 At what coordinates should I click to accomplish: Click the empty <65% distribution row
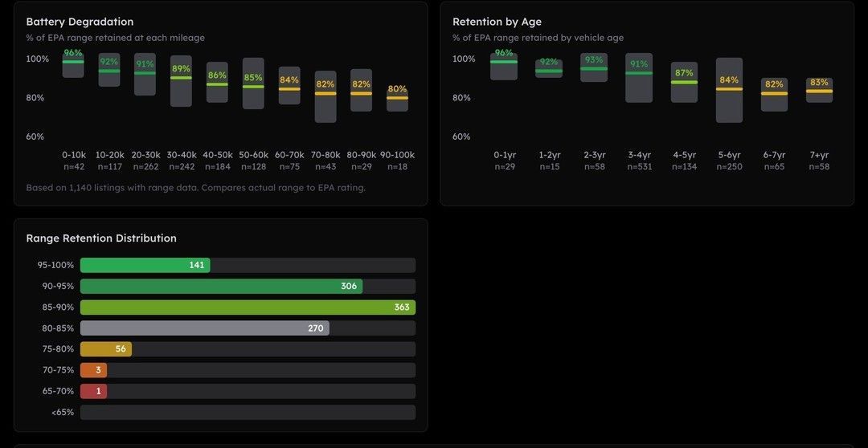[x=248, y=412]
